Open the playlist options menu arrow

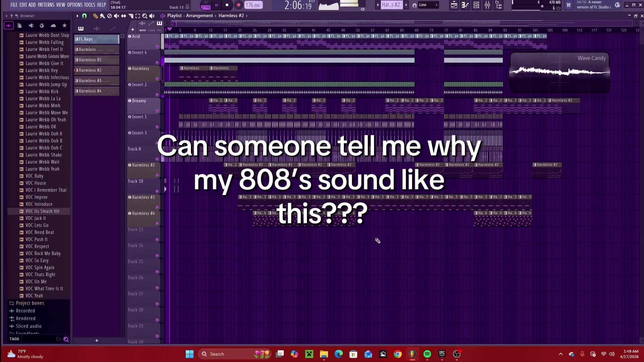pyautogui.click(x=77, y=16)
